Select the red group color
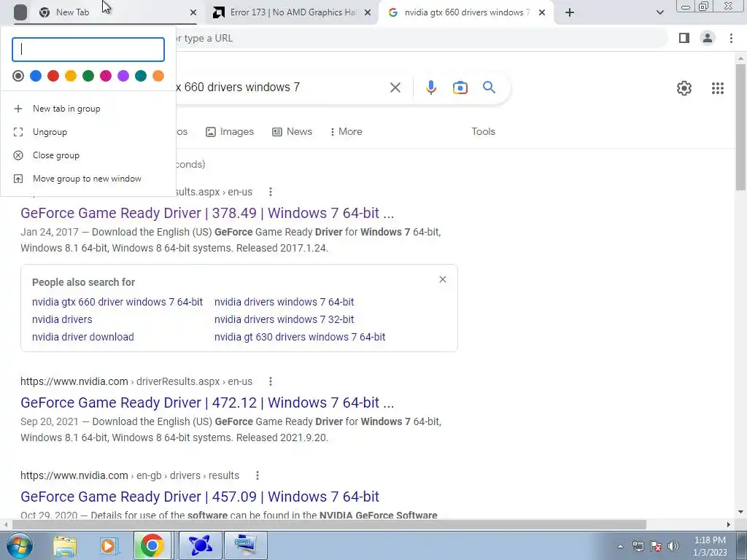Viewport: 747px width, 560px height. [53, 76]
